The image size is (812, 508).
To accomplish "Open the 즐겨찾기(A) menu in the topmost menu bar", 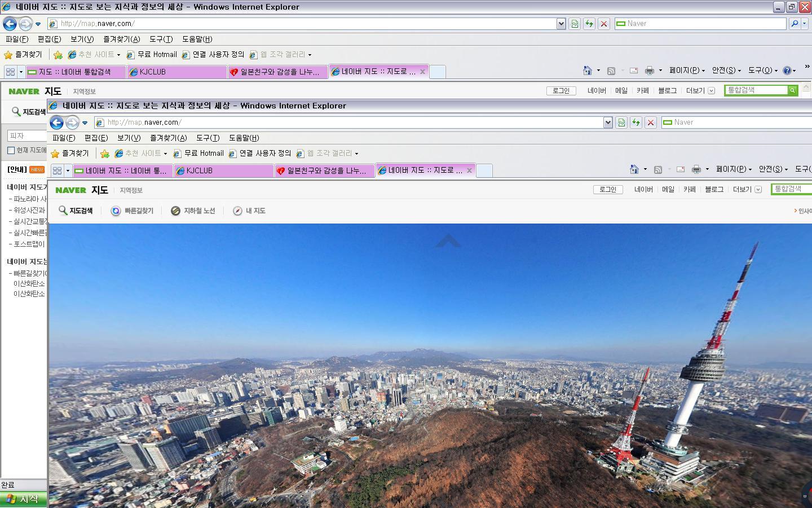I will [x=121, y=39].
